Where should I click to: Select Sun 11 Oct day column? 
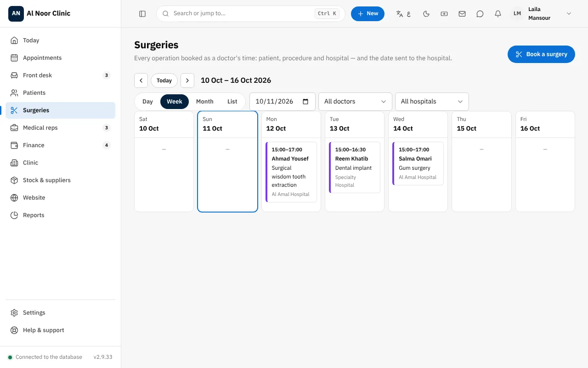pos(227,161)
